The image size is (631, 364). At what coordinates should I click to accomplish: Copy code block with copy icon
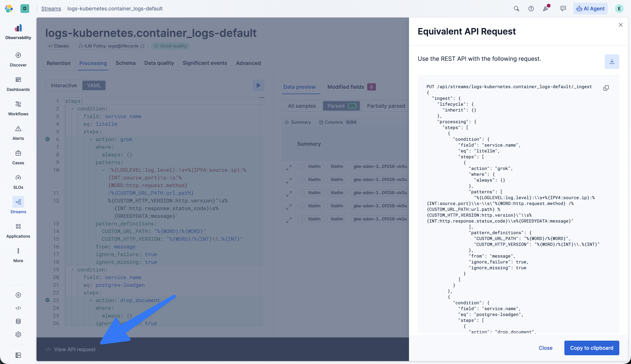click(606, 88)
